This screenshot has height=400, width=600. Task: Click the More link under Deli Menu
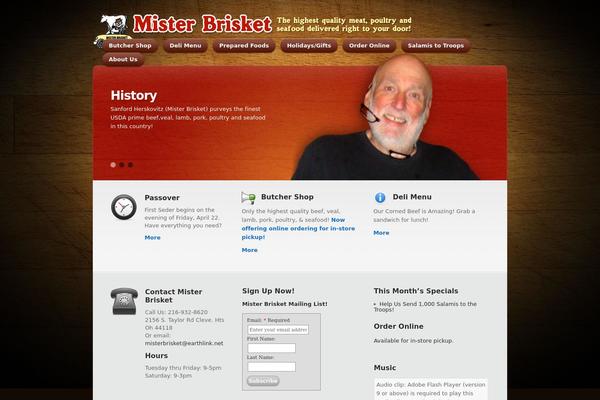[381, 233]
